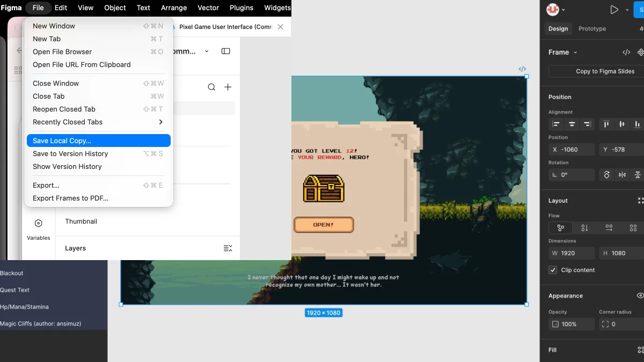Open the Object menu
Viewport: 644px width, 362px height.
(x=115, y=8)
